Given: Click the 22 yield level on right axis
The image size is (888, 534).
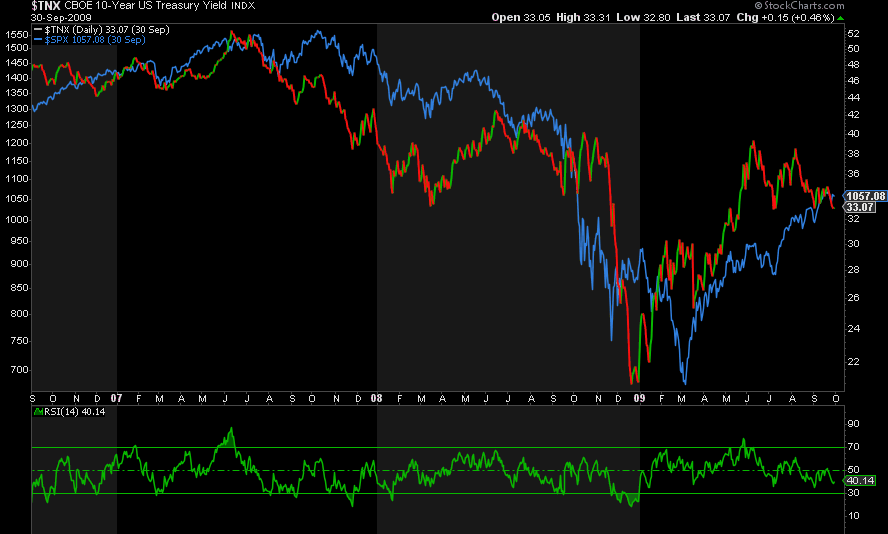Looking at the screenshot, I should [853, 361].
